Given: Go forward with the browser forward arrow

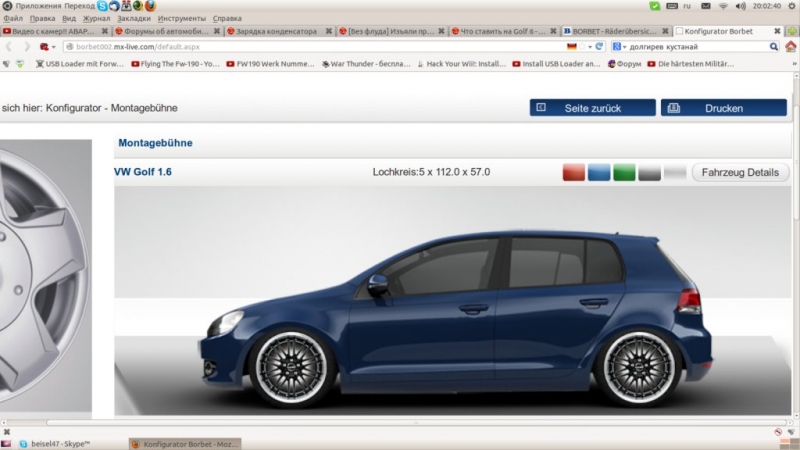Looking at the screenshot, I should click(x=27, y=46).
